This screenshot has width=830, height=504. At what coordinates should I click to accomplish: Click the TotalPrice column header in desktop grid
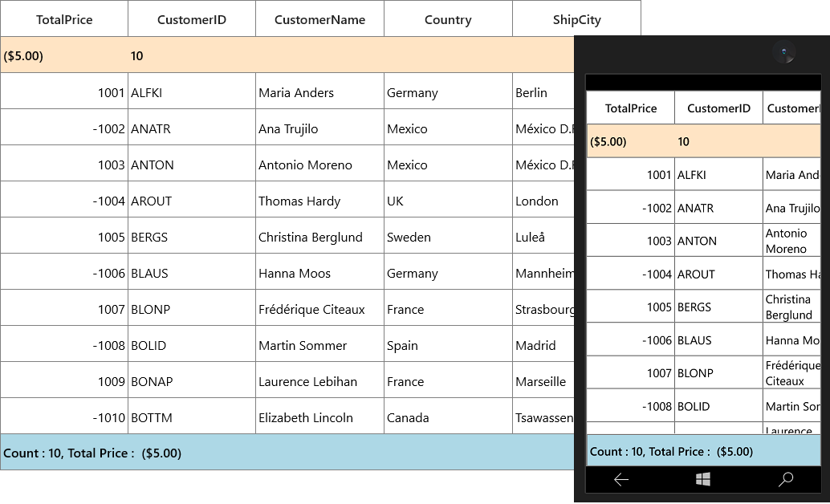(64, 19)
